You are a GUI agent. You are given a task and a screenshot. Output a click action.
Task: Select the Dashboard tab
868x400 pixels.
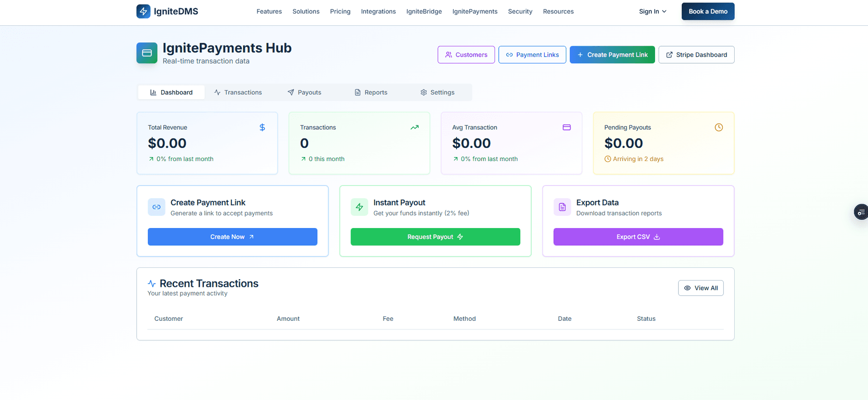171,92
